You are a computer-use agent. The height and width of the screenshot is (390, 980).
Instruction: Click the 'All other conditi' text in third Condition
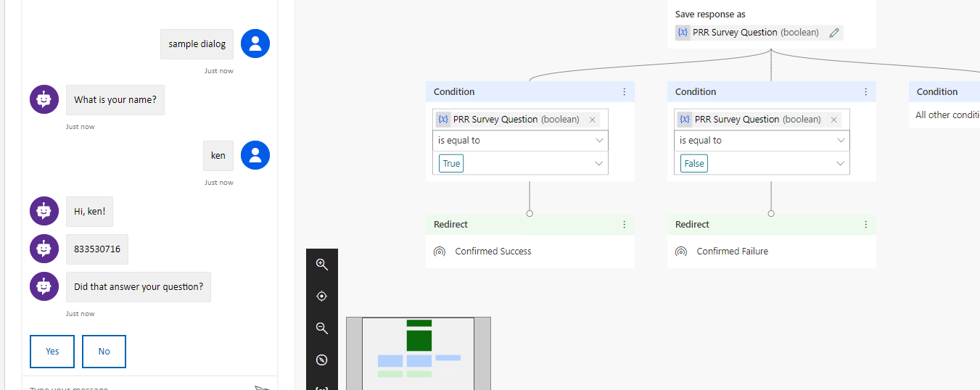coord(947,115)
